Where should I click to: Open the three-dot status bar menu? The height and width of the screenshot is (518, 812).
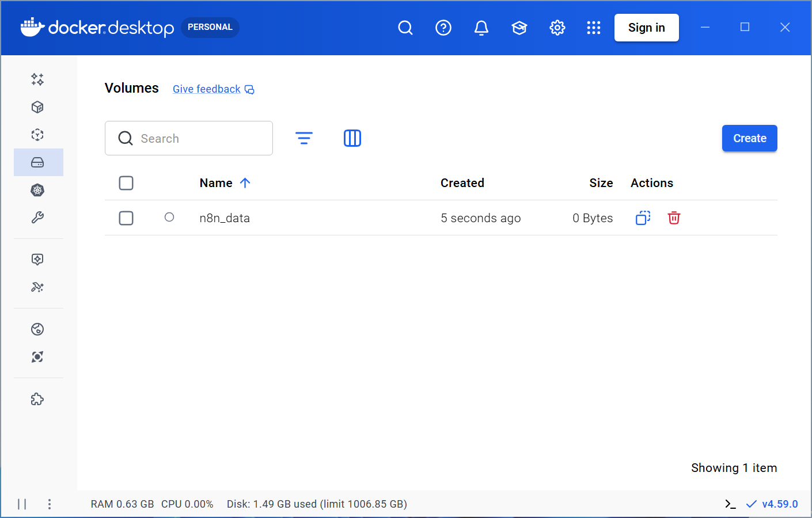coord(50,504)
